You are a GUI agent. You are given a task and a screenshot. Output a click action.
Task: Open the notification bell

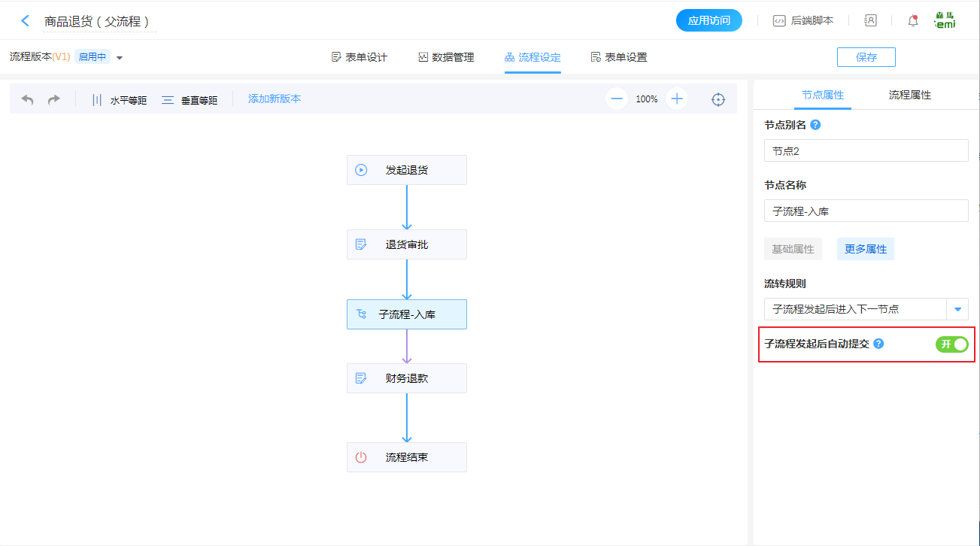coord(913,21)
